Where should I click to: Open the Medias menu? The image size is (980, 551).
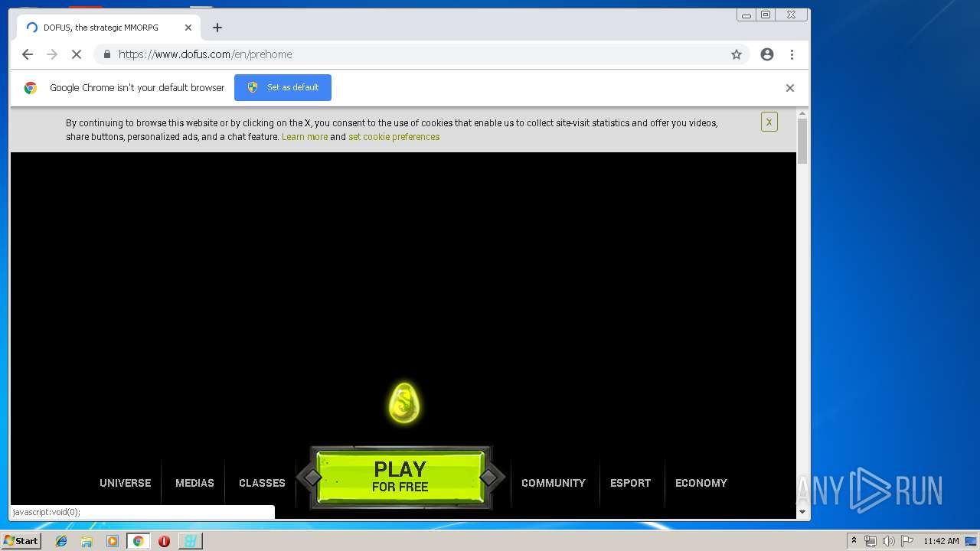pyautogui.click(x=194, y=483)
